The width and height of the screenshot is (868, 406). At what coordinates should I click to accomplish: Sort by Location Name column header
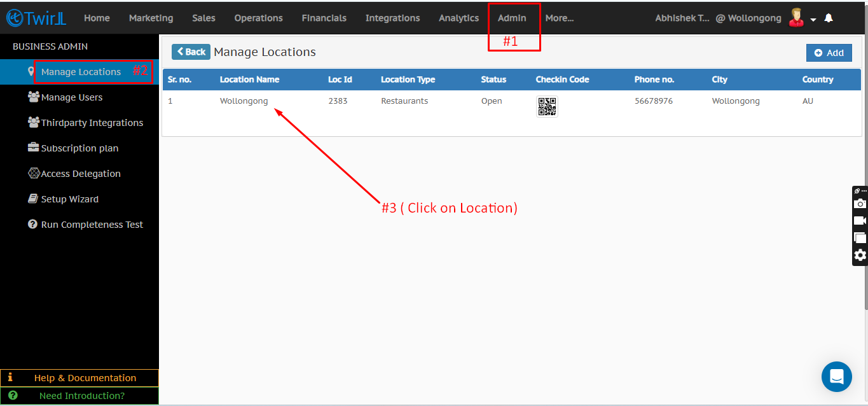(249, 80)
